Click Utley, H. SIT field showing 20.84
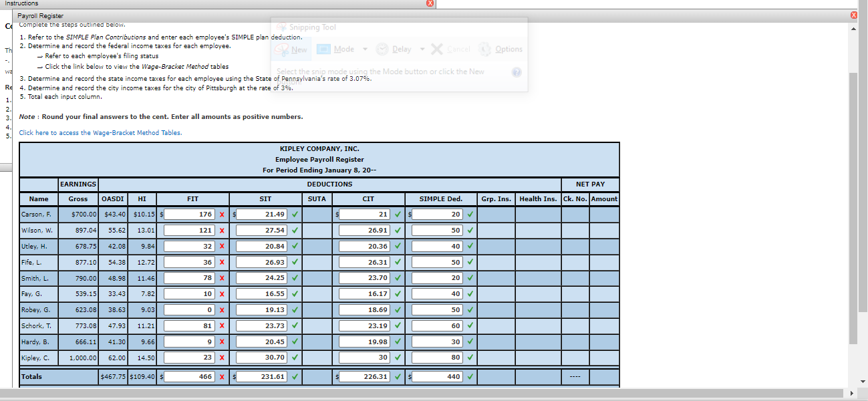 pos(262,246)
